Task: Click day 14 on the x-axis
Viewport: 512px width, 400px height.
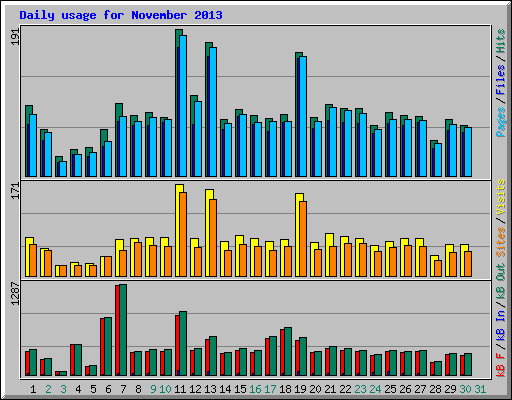Action: point(225,389)
